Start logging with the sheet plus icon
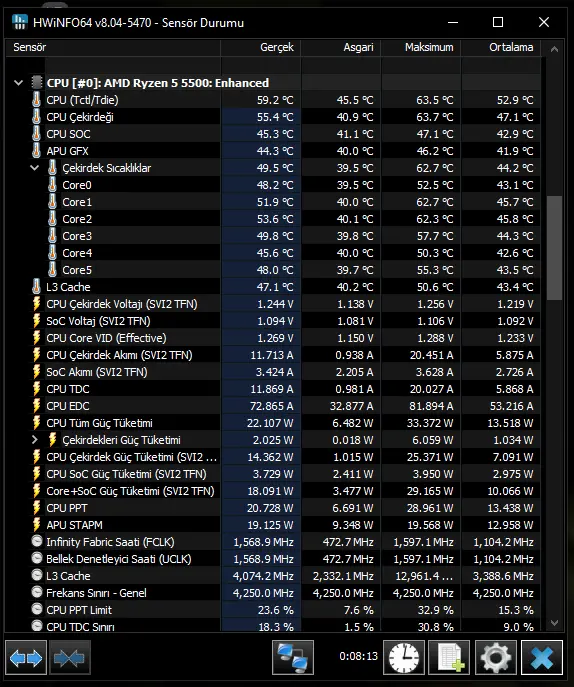Viewport: 574px width, 687px height. pos(449,657)
